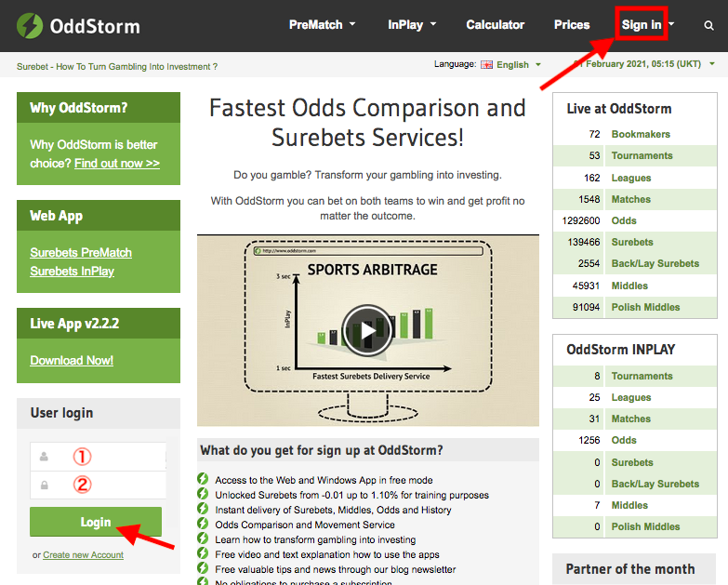Click the bullet icon beside Instant delivery of Surebets
Screen dimensions: 728x585
203,509
